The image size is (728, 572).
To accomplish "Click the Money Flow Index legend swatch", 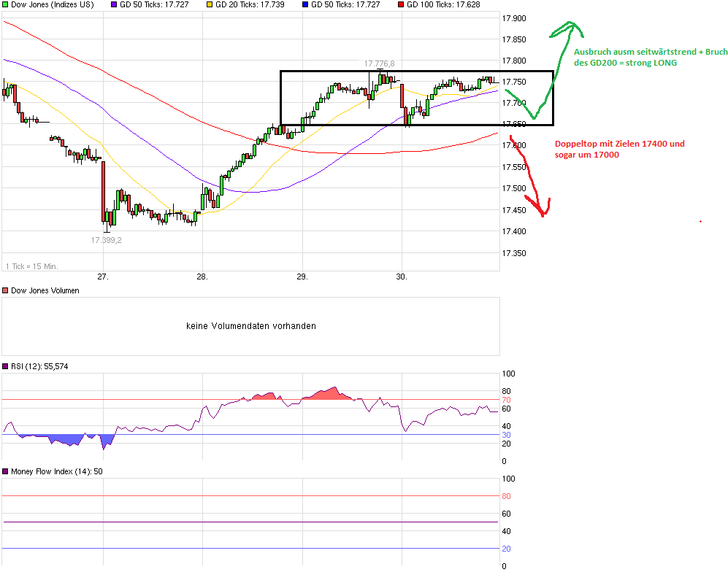I will tap(5, 471).
